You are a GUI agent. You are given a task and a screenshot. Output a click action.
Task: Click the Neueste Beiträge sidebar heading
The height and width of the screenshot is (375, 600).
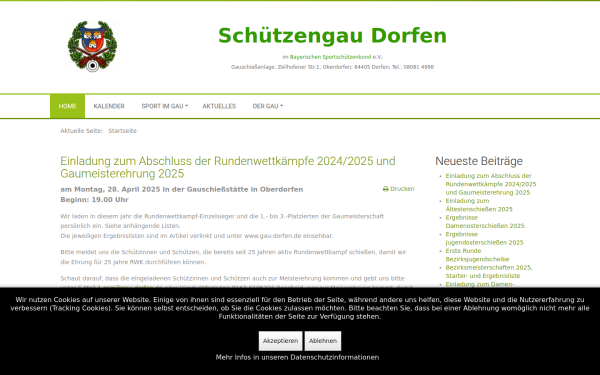click(x=479, y=161)
